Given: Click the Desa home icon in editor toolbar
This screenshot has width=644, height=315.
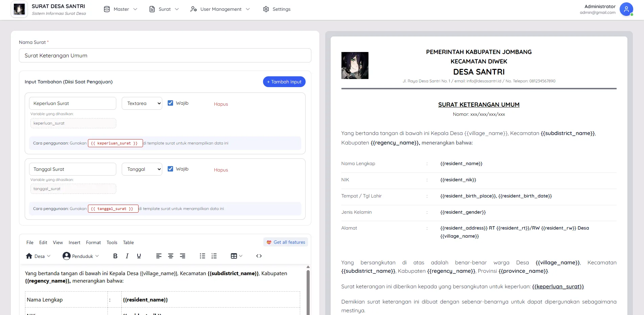Looking at the screenshot, I should pos(29,256).
